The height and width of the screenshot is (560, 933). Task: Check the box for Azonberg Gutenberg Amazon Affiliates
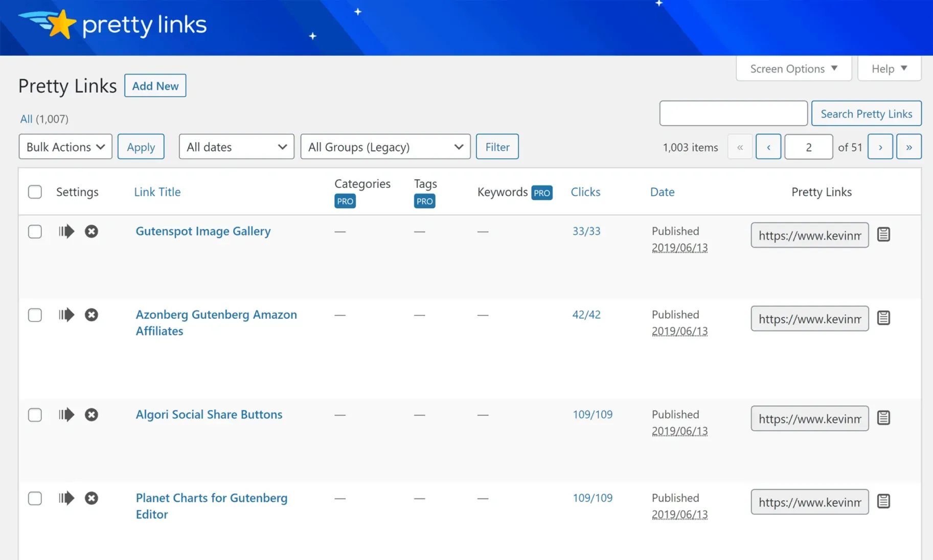pos(35,315)
